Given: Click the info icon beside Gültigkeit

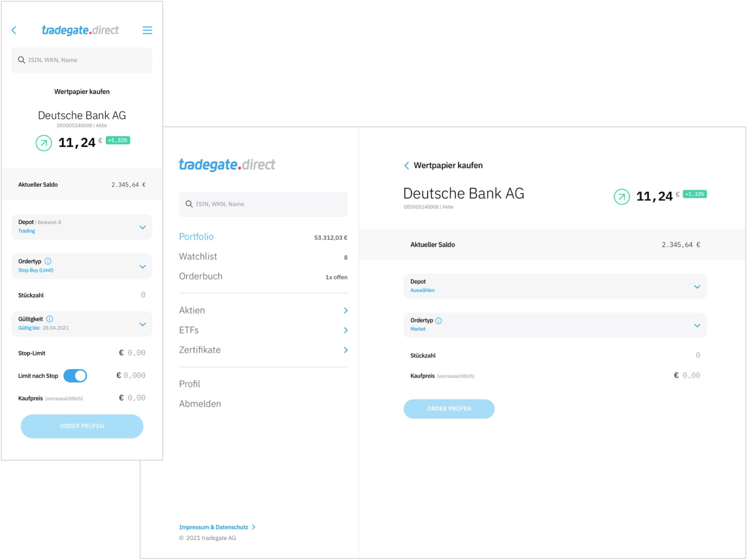Looking at the screenshot, I should (50, 319).
